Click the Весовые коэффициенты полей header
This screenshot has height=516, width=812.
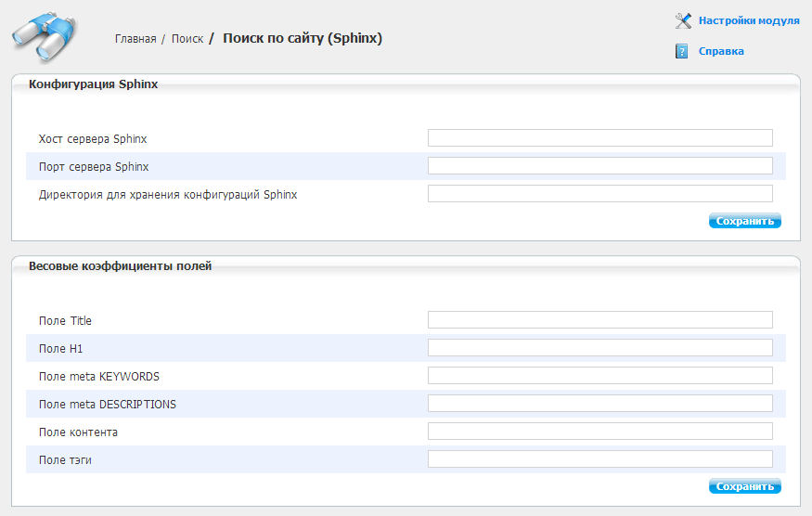coord(121,266)
